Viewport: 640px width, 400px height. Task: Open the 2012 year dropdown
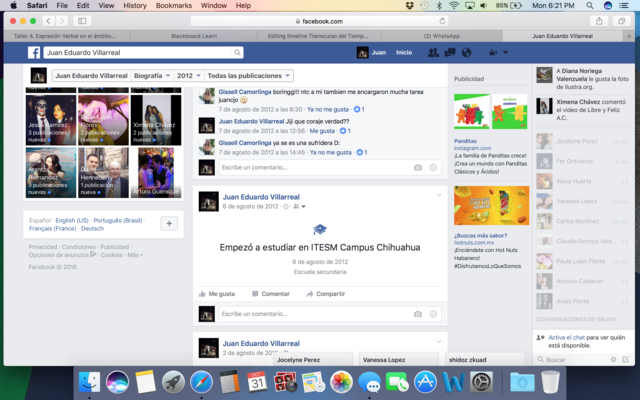pos(189,76)
